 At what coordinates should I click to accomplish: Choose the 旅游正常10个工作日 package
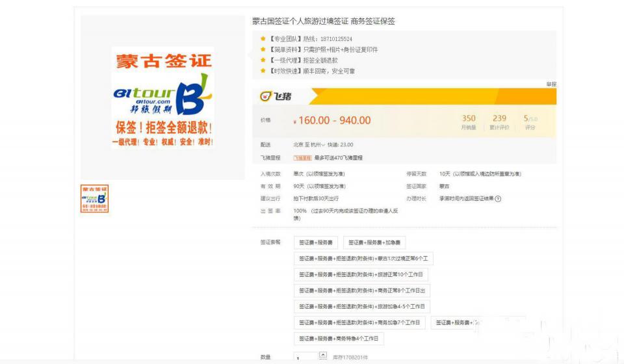tap(361, 274)
